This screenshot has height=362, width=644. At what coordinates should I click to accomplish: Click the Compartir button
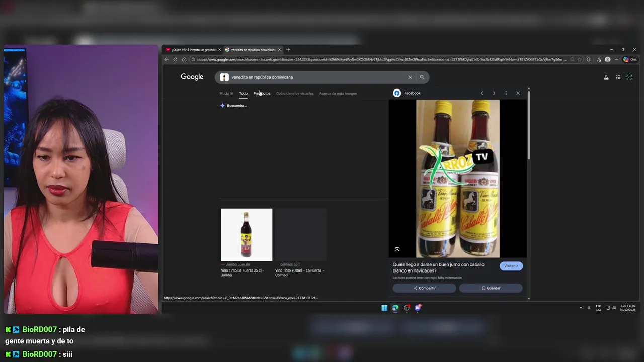(x=425, y=288)
